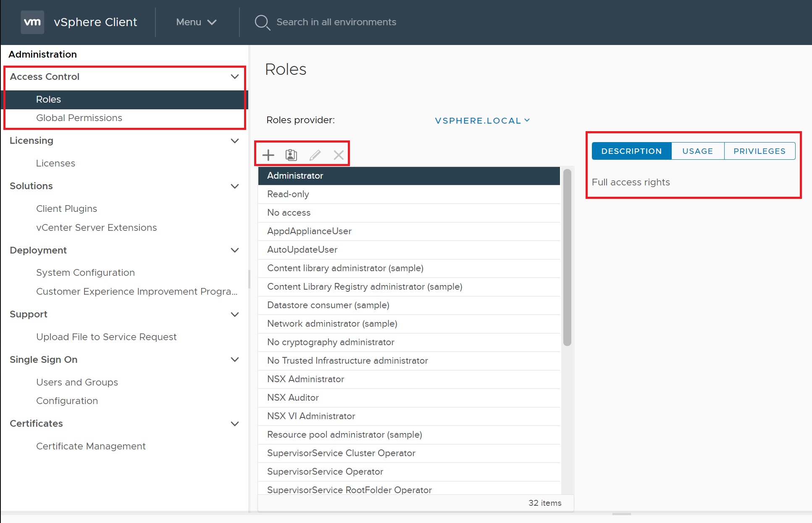This screenshot has height=523, width=812.
Task: Click the search in all environments field
Action: pyautogui.click(x=336, y=22)
